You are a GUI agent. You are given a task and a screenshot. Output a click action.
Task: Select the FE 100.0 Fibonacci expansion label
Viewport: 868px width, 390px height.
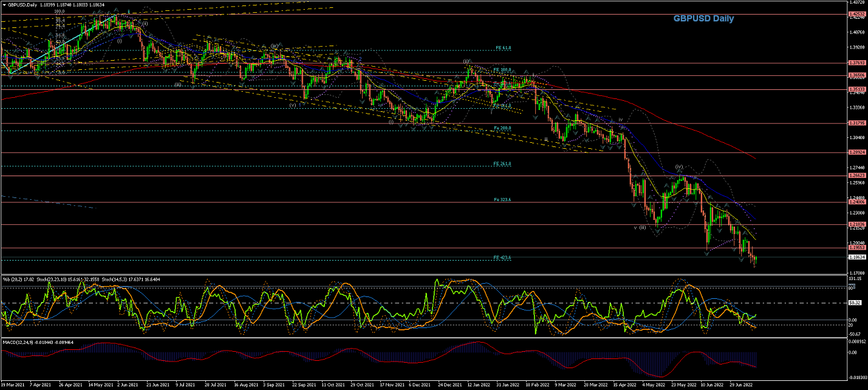click(503, 70)
